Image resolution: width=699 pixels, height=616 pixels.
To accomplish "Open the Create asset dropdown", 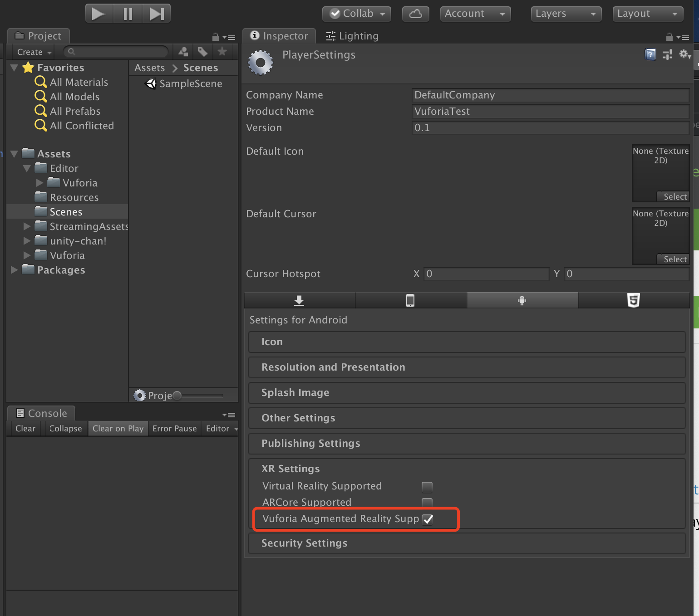I will pos(34,52).
